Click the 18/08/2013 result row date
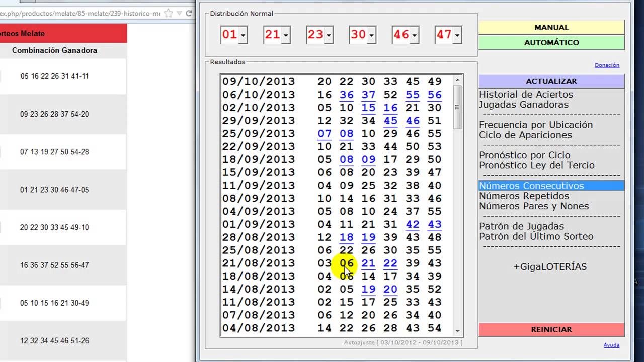Viewport: 644px width, 362px height. [x=259, y=276]
